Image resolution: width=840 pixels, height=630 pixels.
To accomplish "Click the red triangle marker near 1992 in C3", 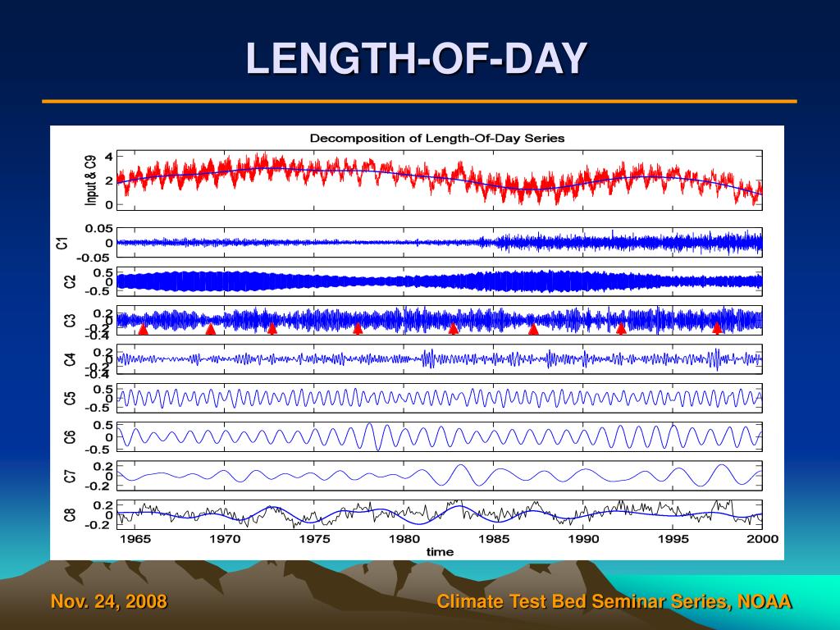I will [x=622, y=328].
